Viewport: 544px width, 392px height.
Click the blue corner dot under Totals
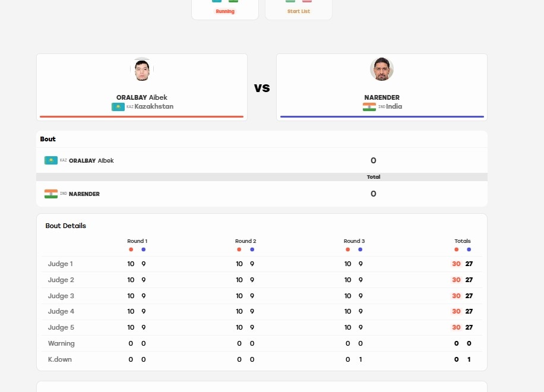(469, 249)
